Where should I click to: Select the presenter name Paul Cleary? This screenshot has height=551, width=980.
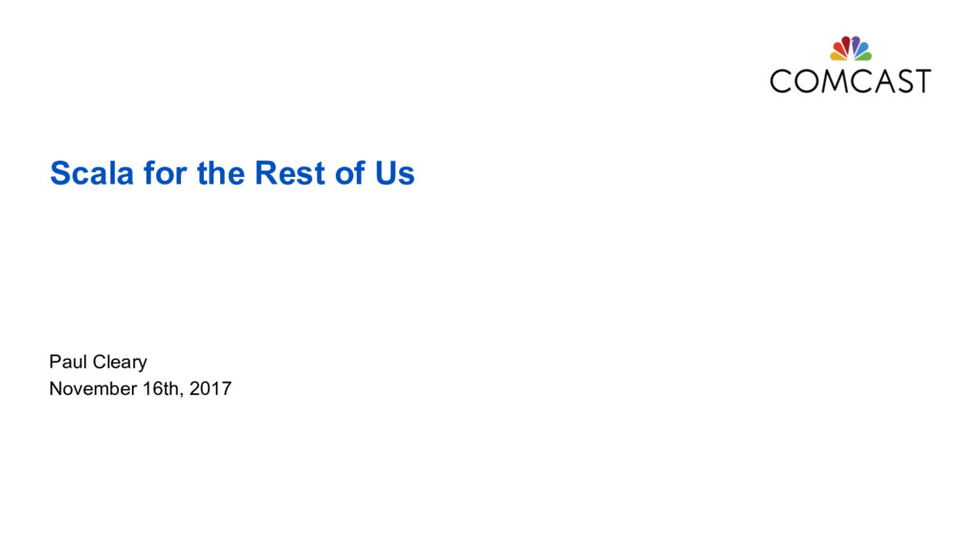pos(98,362)
